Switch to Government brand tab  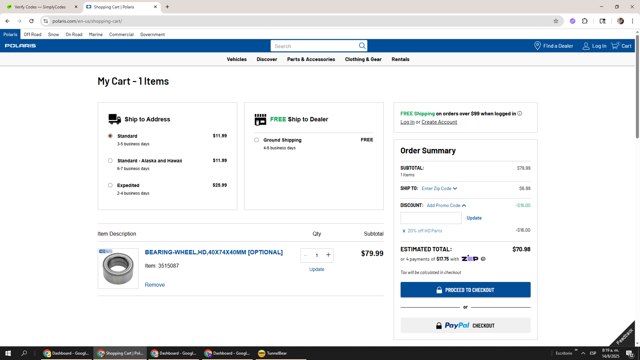[152, 34]
